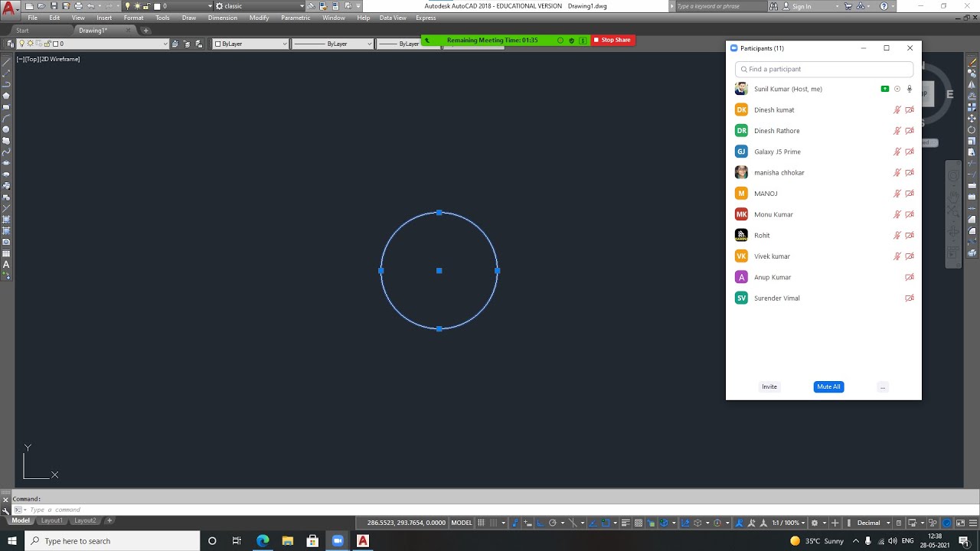Image resolution: width=980 pixels, height=551 pixels.
Task: Switch to the Layout1 tab
Action: pyautogui.click(x=52, y=520)
